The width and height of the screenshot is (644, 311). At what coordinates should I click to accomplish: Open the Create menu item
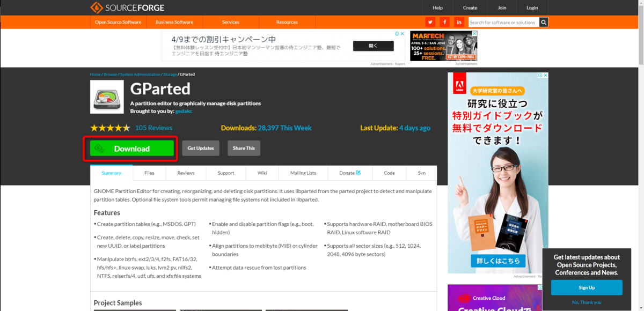coord(470,8)
